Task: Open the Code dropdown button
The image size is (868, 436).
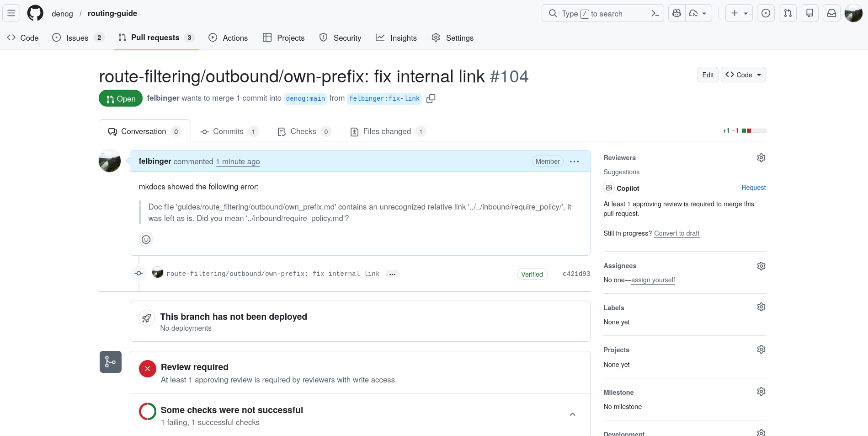Action: pyautogui.click(x=743, y=75)
